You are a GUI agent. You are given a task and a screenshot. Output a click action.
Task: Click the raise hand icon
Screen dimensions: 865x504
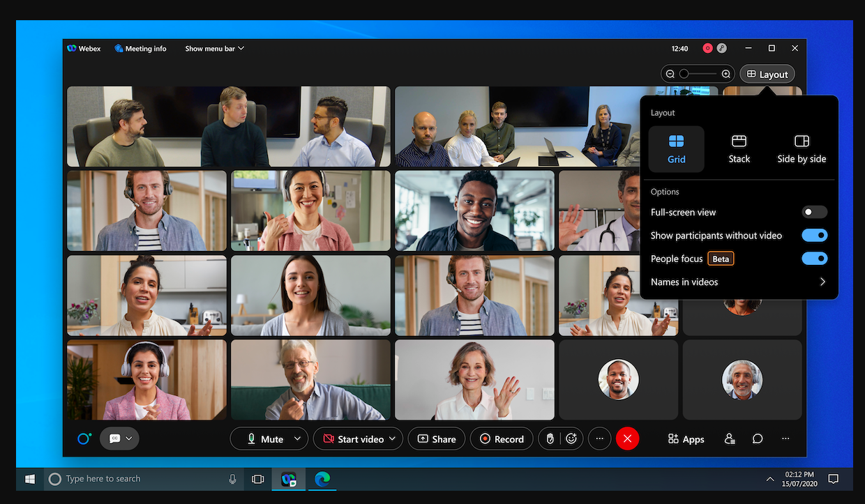[x=550, y=439]
